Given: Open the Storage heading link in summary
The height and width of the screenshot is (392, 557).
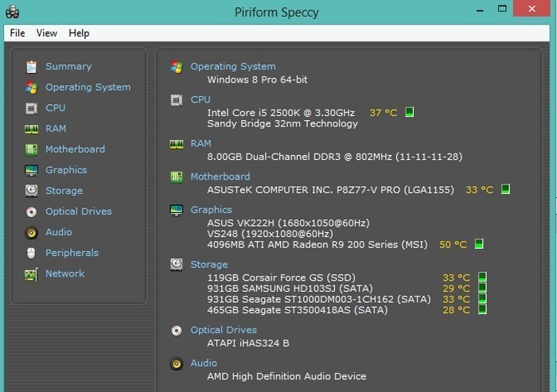Looking at the screenshot, I should point(208,265).
